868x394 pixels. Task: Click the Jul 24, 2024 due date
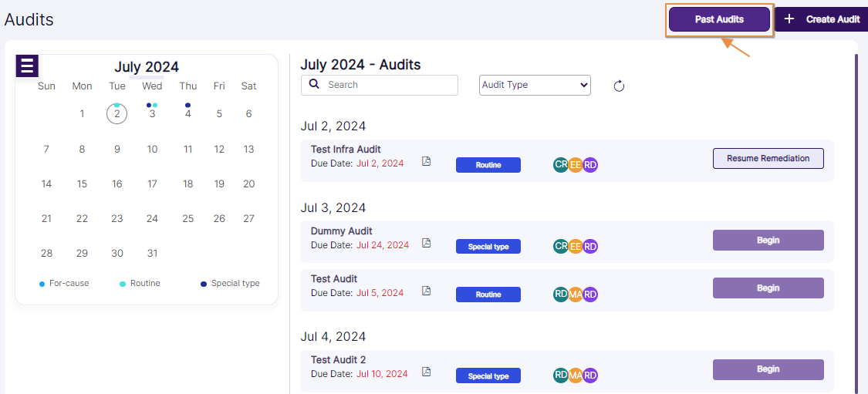383,244
